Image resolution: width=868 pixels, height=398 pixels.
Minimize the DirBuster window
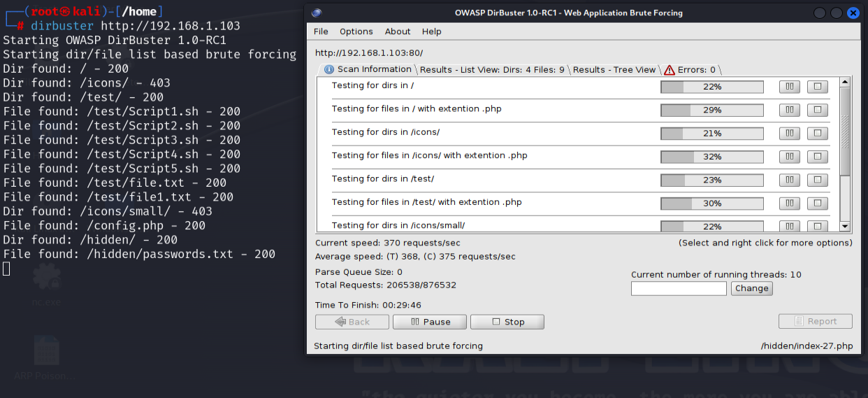[x=818, y=13]
